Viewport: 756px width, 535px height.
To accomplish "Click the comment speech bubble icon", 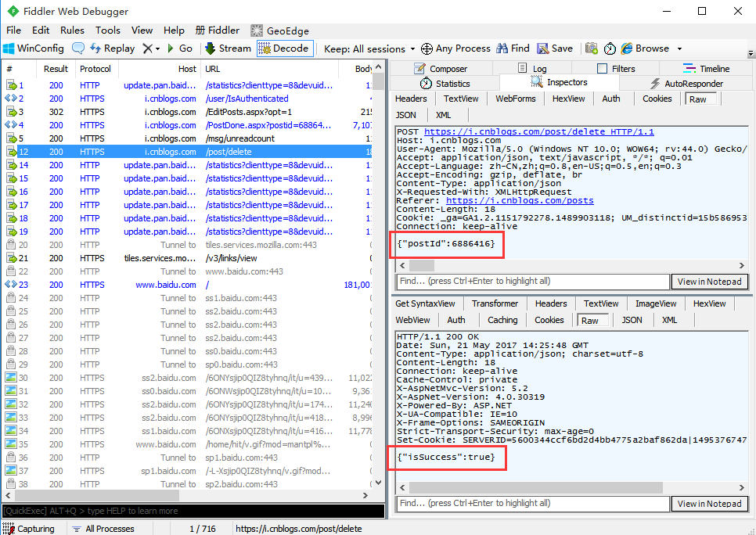I will (78, 48).
